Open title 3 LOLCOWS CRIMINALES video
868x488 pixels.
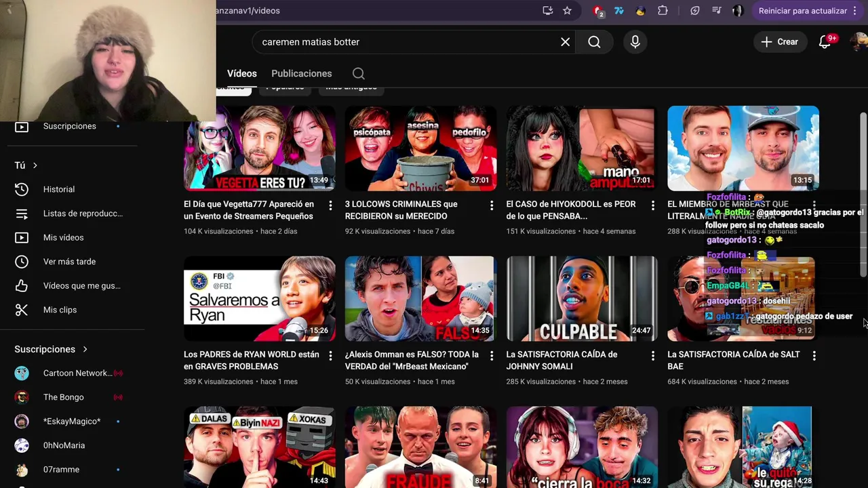pos(401,210)
